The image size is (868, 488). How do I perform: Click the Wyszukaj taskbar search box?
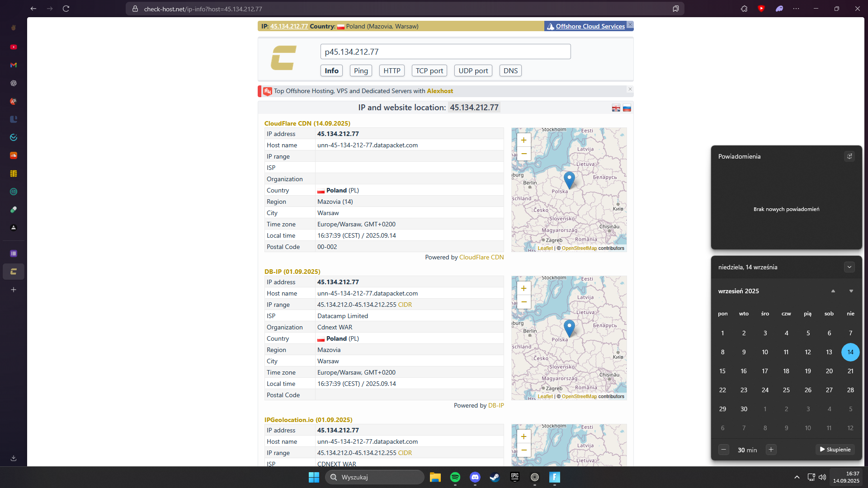(x=374, y=477)
